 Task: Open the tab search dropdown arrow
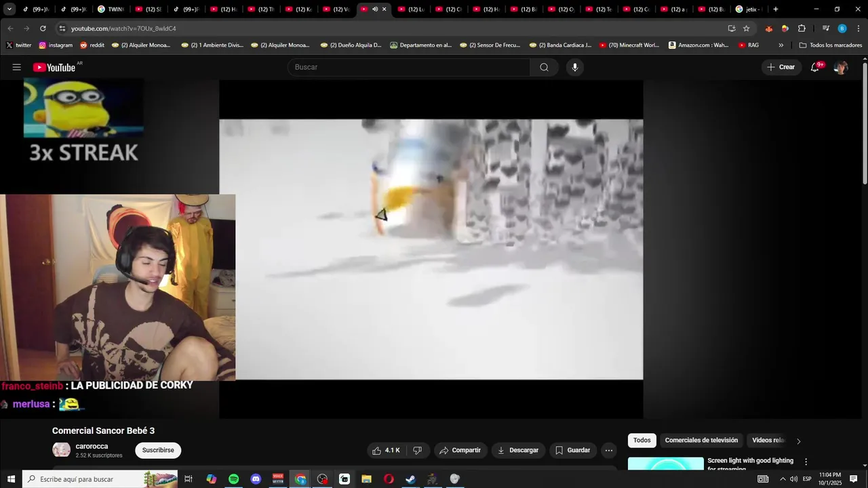click(9, 9)
